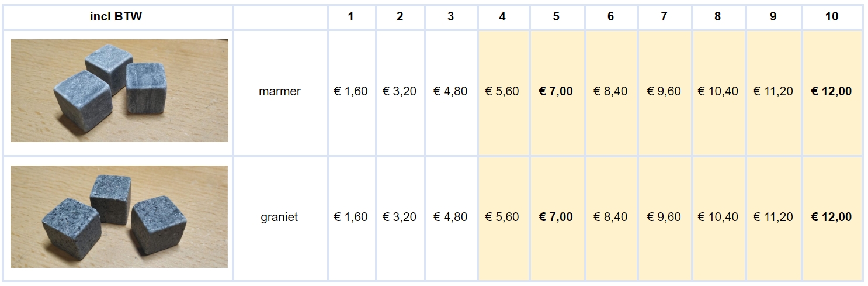Select the 'incl BTW' header cell
This screenshot has width=868, height=286.
click(x=116, y=16)
